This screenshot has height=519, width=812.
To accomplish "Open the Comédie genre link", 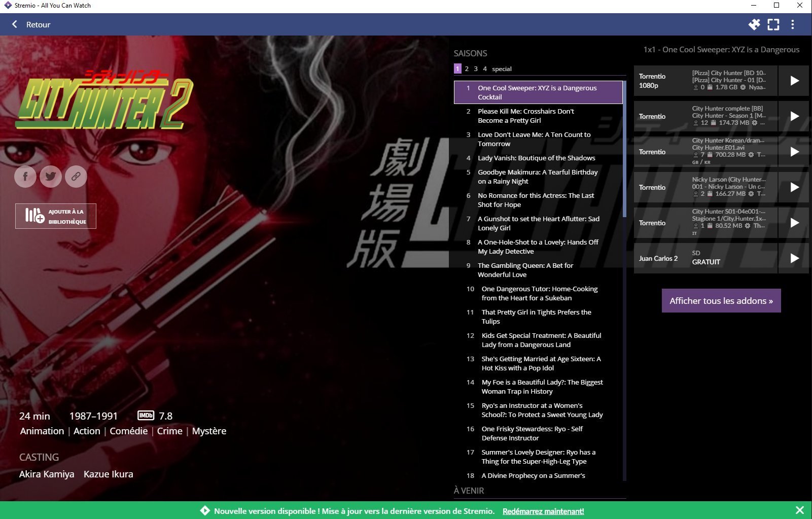I will tap(129, 431).
